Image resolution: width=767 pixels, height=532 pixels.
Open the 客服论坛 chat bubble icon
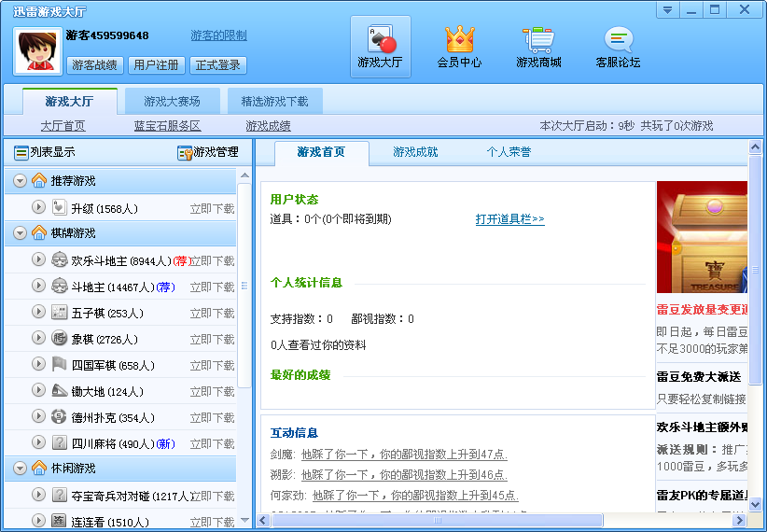618,40
